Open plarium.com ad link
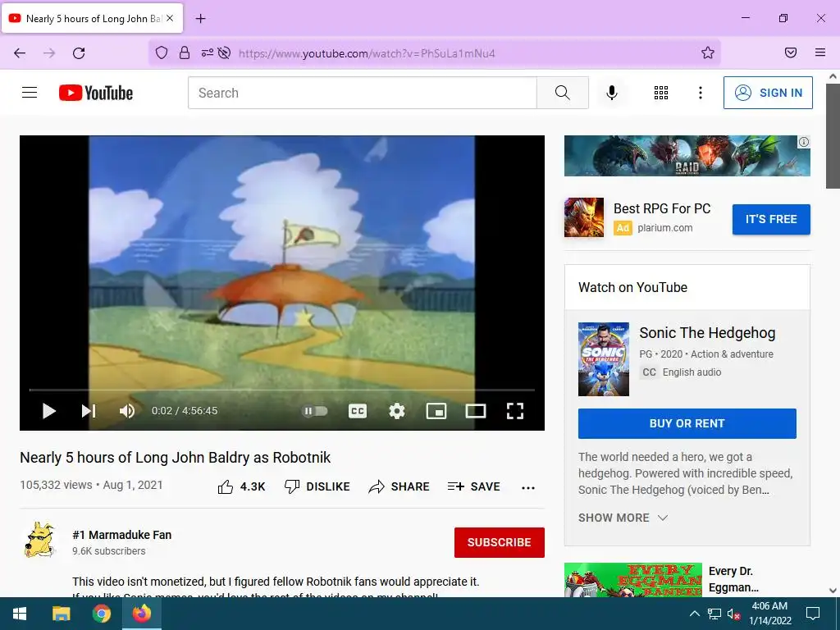 point(664,228)
